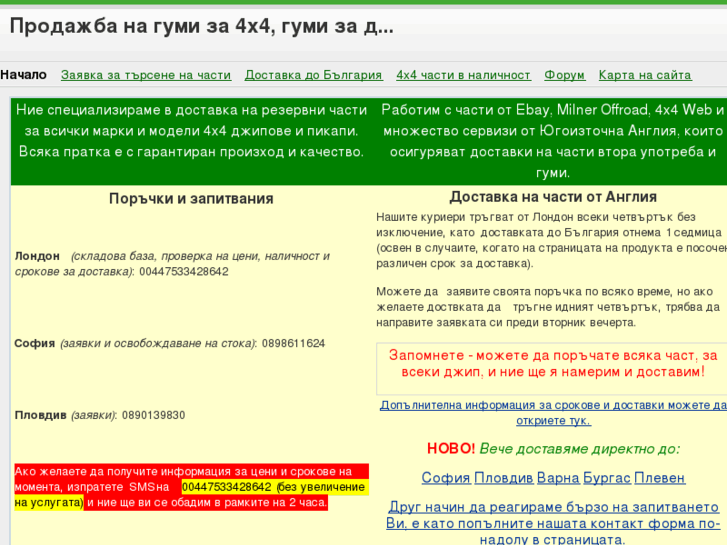Click the НОВО! red label
This screenshot has height=545, width=727.
pos(451,449)
